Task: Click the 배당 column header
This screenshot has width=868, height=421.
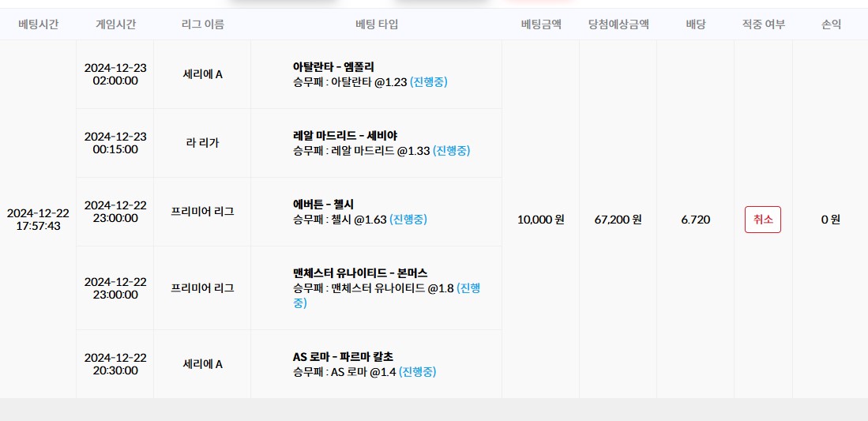Action: click(x=695, y=24)
